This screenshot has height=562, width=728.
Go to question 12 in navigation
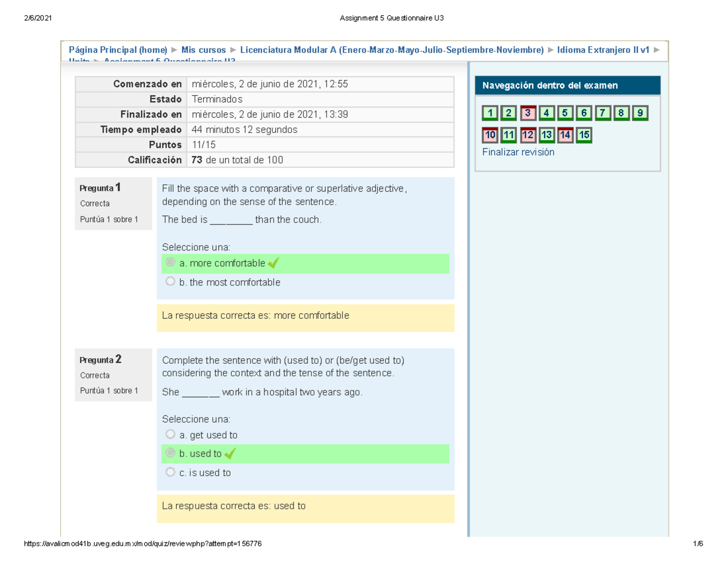(x=528, y=135)
